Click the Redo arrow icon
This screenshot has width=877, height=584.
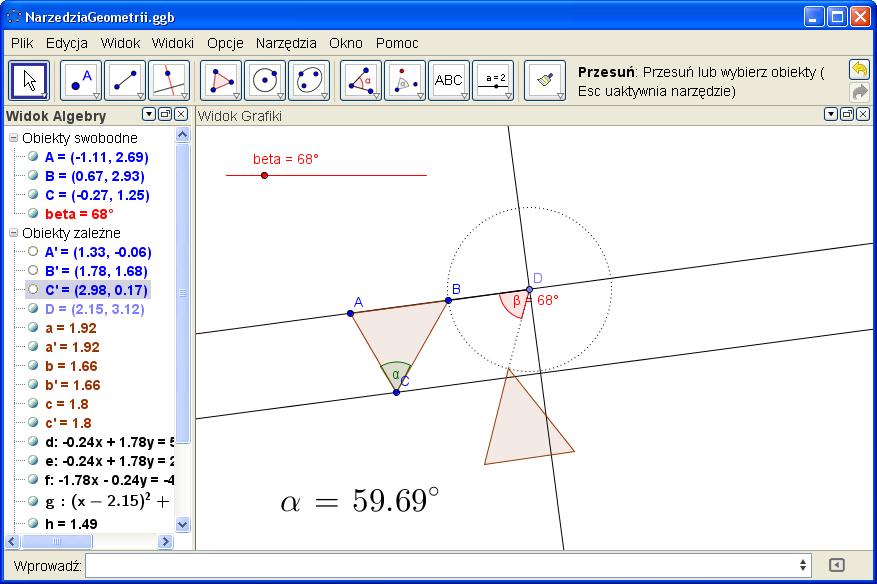tap(859, 91)
